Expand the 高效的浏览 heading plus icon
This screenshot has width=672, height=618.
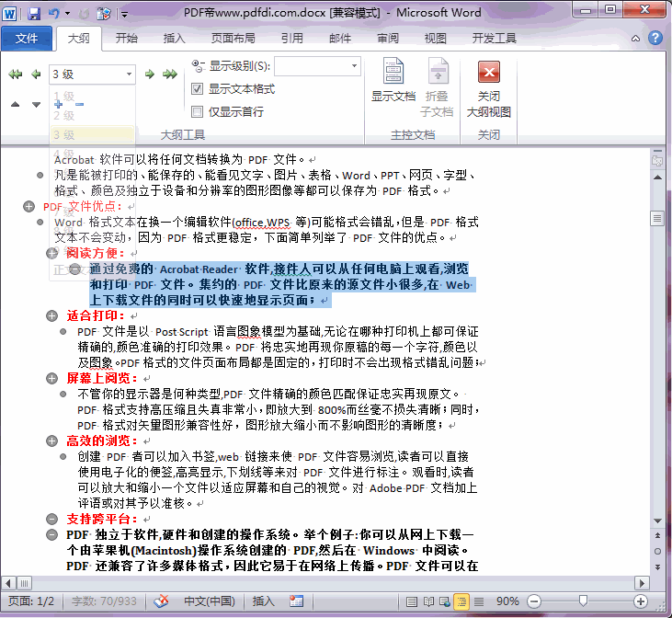51,441
